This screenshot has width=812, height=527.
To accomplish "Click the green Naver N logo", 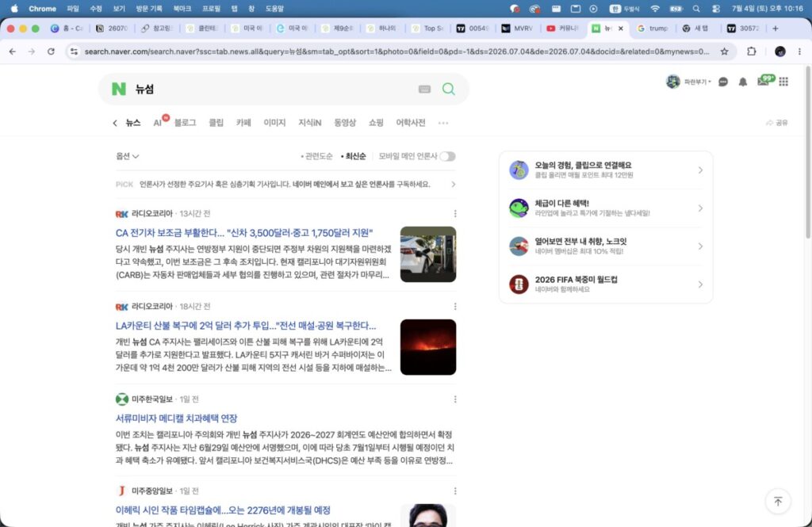I will click(x=119, y=89).
